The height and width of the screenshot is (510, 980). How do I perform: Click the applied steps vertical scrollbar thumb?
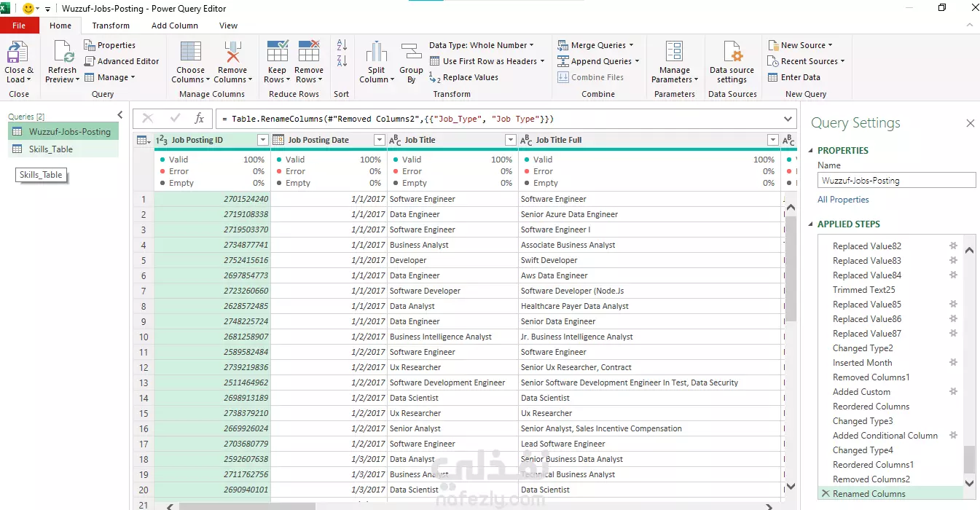tap(969, 460)
